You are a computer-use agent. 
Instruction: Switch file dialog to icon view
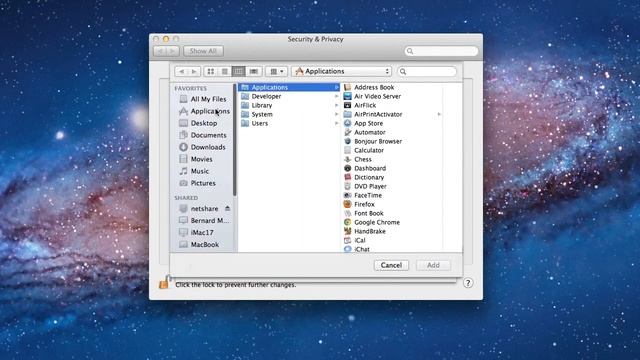click(x=211, y=71)
